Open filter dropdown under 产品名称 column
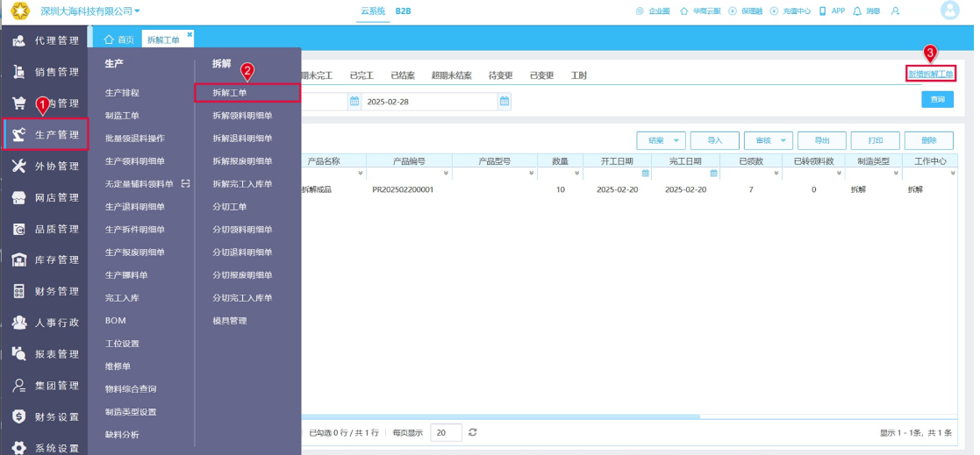 coord(360,173)
